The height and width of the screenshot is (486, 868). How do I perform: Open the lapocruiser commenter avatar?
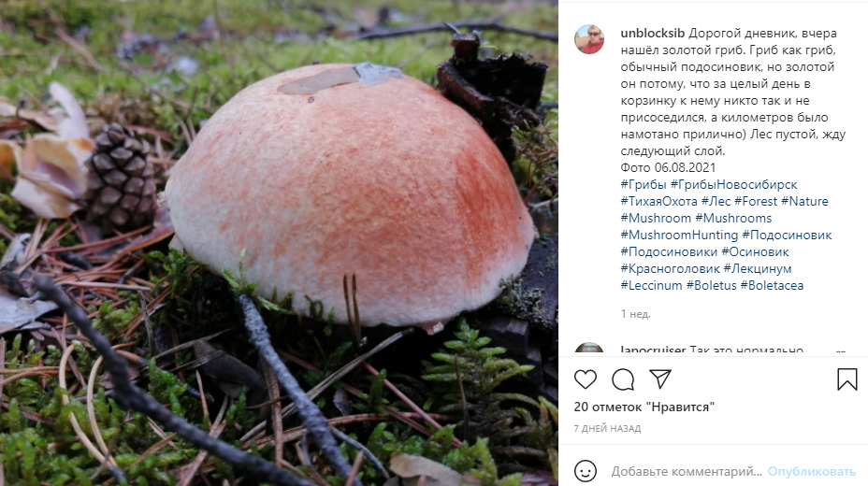(x=589, y=349)
